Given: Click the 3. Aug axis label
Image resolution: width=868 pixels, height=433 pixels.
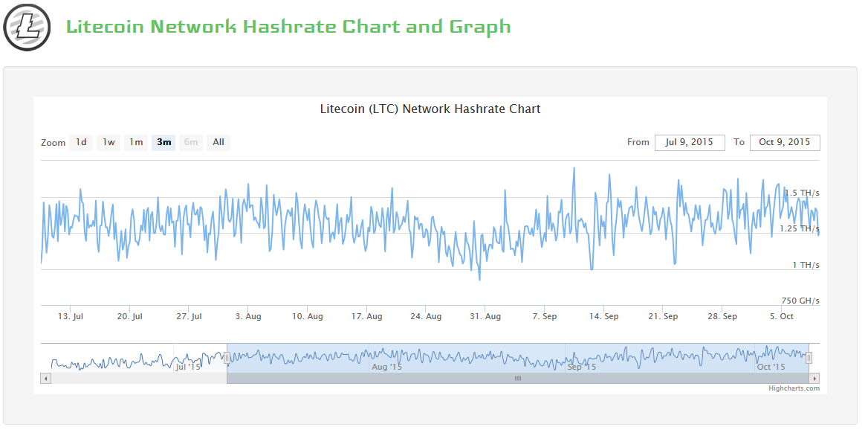Looking at the screenshot, I should (x=248, y=317).
